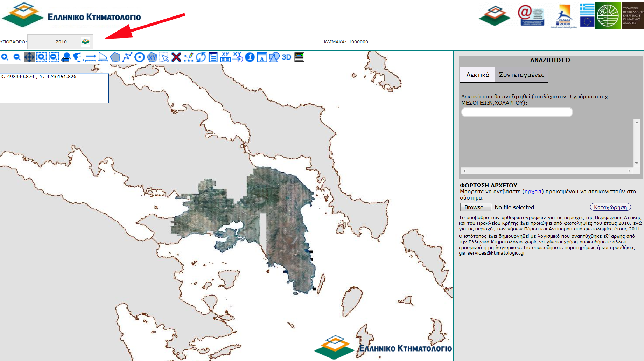The width and height of the screenshot is (644, 361).
Task: Click the Browse... file button
Action: (476, 207)
